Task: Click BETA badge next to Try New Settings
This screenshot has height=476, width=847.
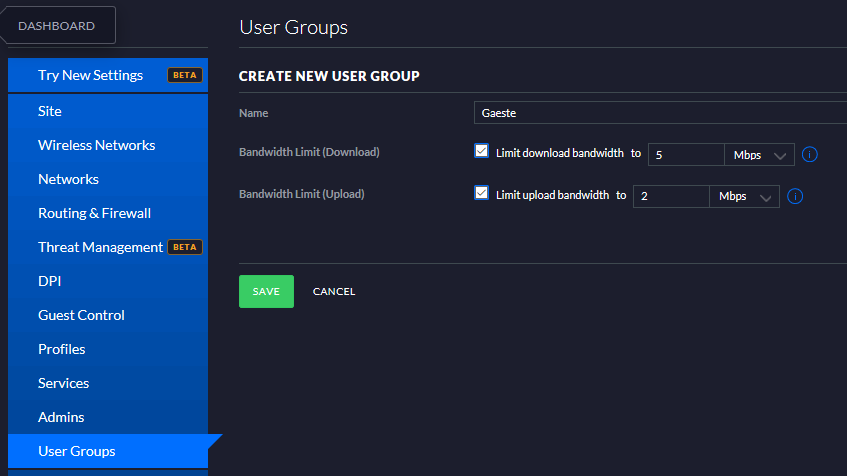Action: point(185,75)
